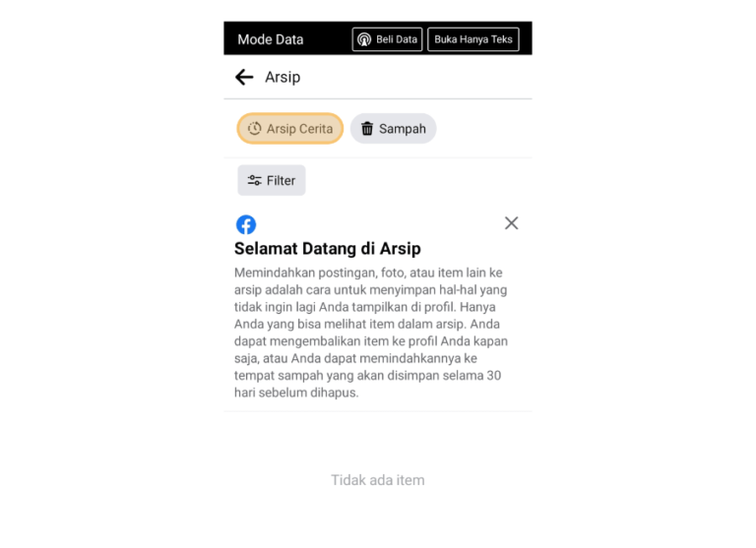Open Beli Data button
756x548 pixels.
point(387,39)
